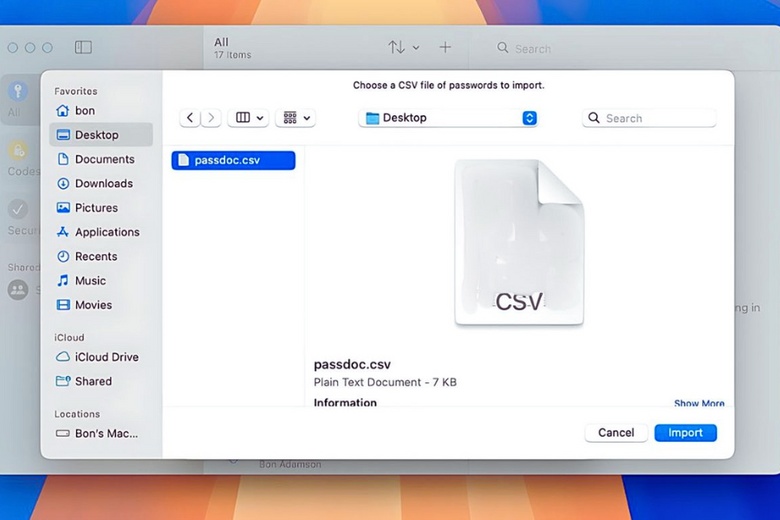Open the item grouping dropdown
This screenshot has width=780, height=520.
tap(295, 118)
